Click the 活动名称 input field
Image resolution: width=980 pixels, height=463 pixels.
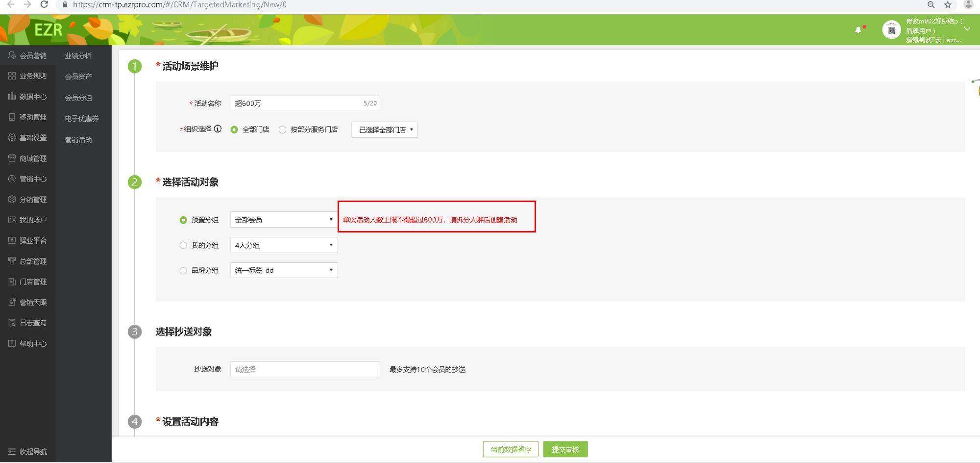(305, 103)
